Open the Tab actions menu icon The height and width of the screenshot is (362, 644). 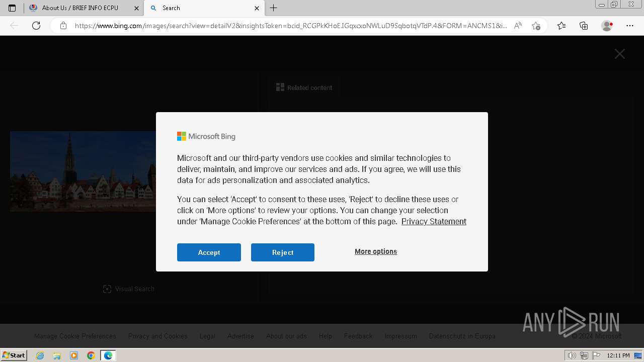point(12,8)
